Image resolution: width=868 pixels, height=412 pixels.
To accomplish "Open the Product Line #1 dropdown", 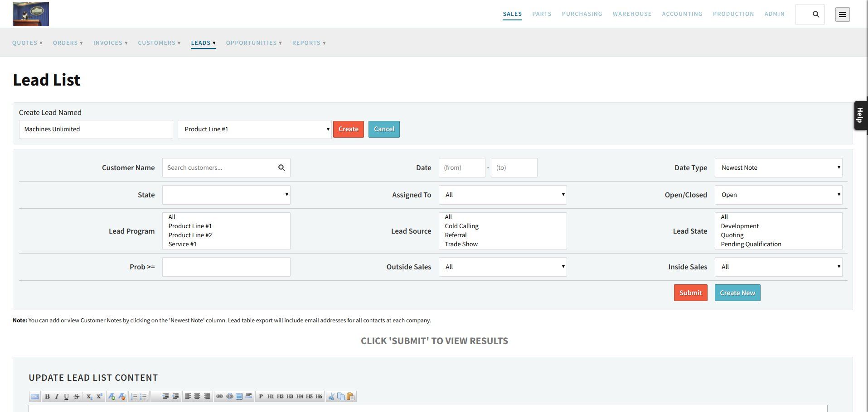I will pos(255,129).
